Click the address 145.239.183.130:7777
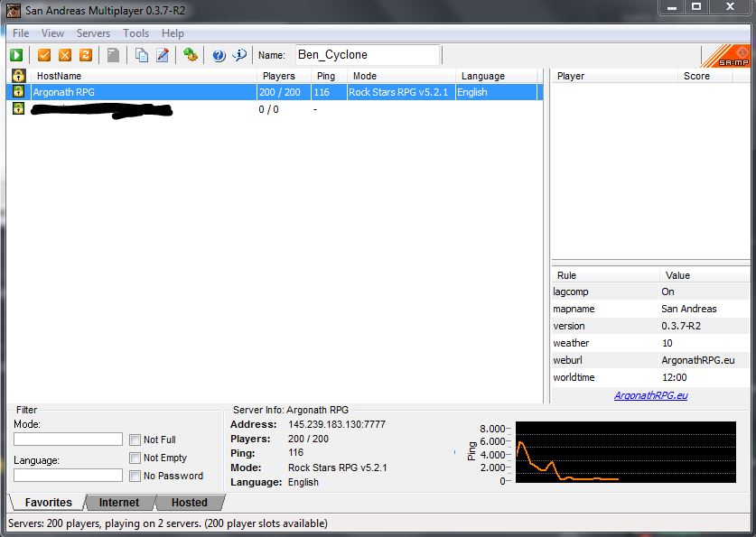 click(337, 424)
